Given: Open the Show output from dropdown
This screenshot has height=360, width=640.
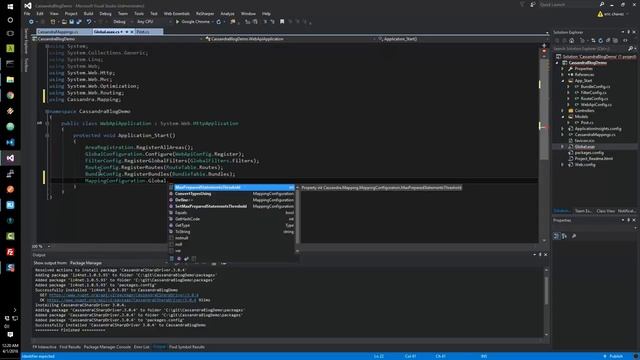Looking at the screenshot, I should coord(118,263).
